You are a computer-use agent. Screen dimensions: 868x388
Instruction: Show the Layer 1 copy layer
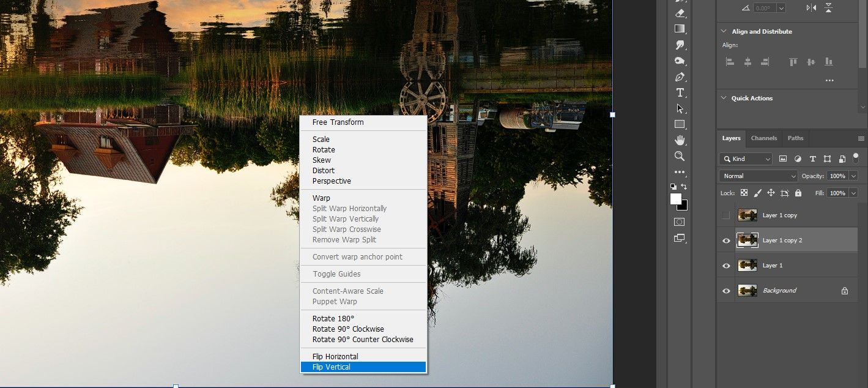(726, 215)
